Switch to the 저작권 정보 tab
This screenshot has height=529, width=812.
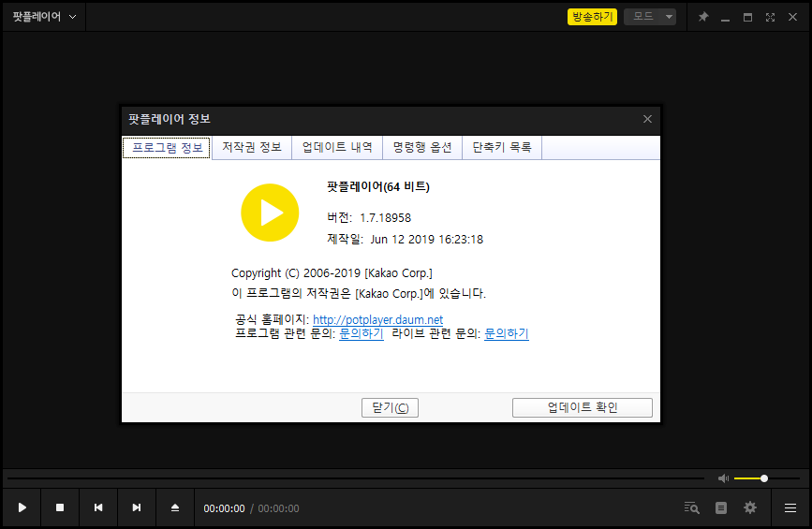252,148
